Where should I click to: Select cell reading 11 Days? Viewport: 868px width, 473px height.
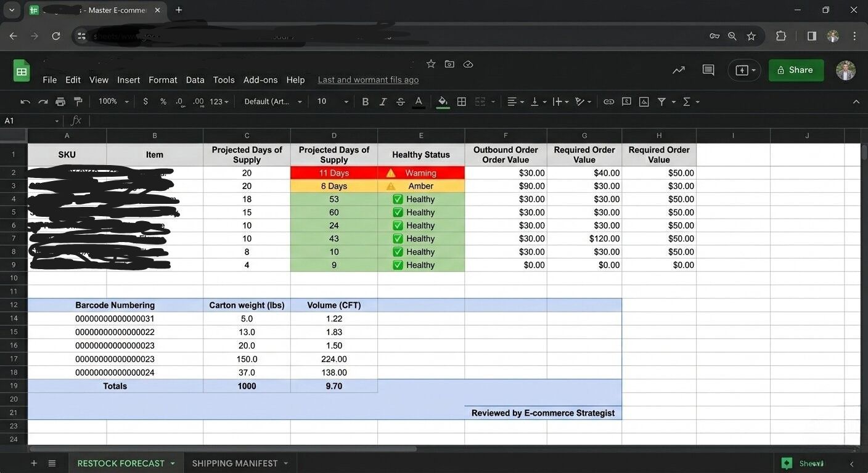(x=334, y=173)
